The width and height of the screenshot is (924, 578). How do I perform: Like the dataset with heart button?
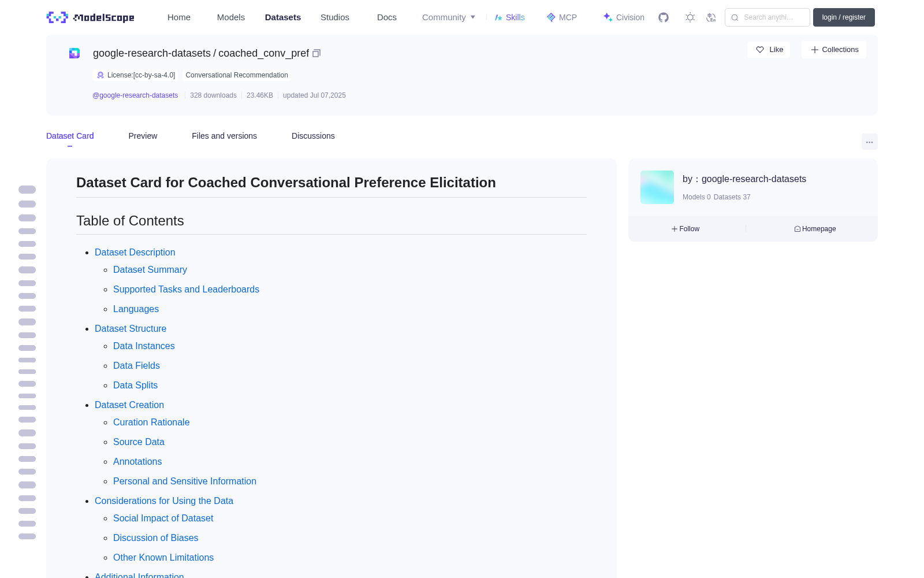click(769, 50)
